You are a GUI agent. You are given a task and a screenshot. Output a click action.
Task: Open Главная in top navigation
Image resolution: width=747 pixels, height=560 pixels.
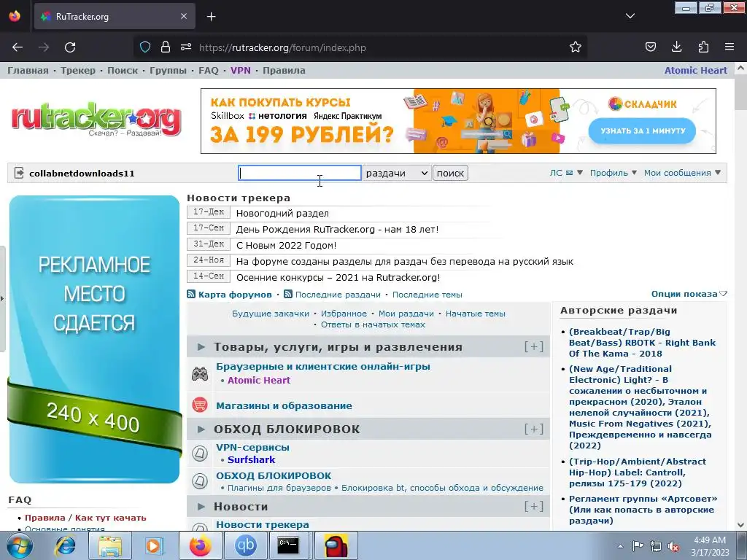pos(28,71)
